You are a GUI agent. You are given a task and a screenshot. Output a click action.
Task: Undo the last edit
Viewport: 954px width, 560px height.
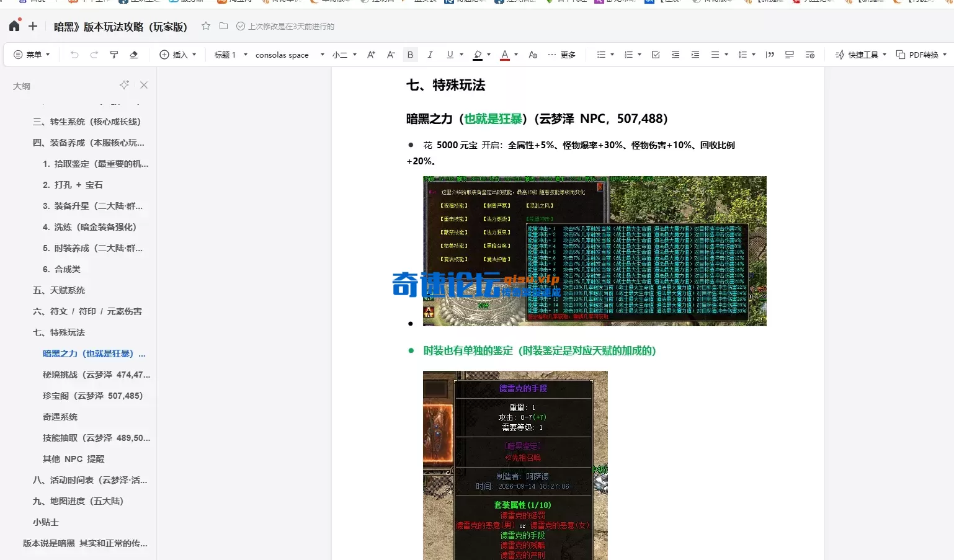click(x=74, y=55)
